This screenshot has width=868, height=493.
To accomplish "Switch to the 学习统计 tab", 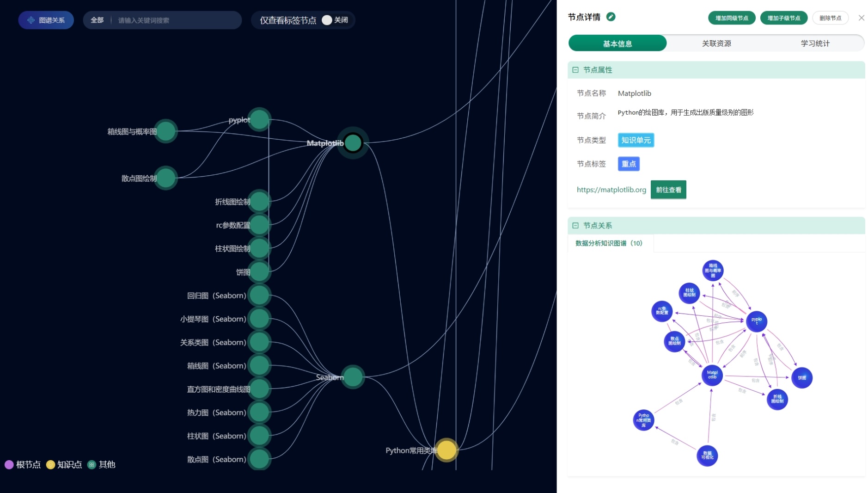I will [x=815, y=43].
